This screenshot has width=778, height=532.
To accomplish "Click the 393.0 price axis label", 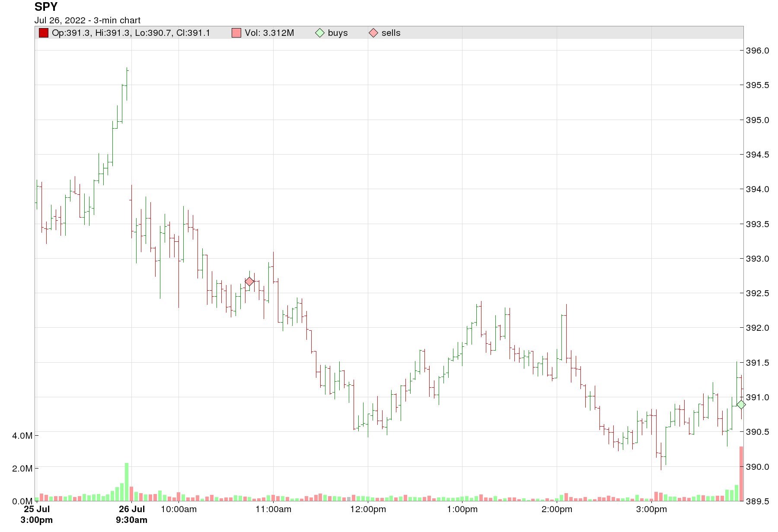I will tap(758, 259).
